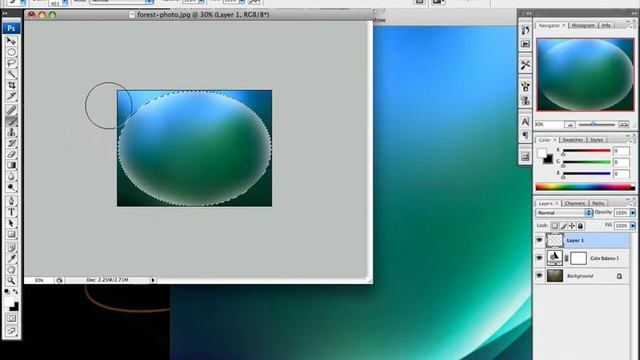Open the Layer Comps panel from dock
Viewport: 640px width, 360px height.
525,156
